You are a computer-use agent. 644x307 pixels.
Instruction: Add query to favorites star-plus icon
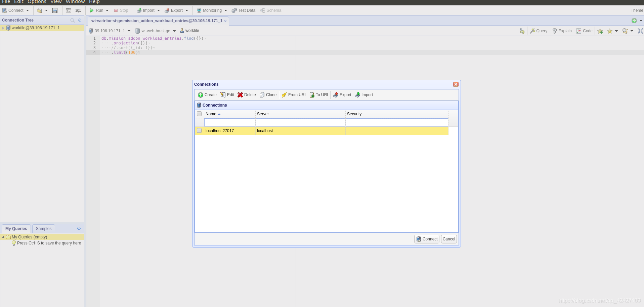[600, 31]
